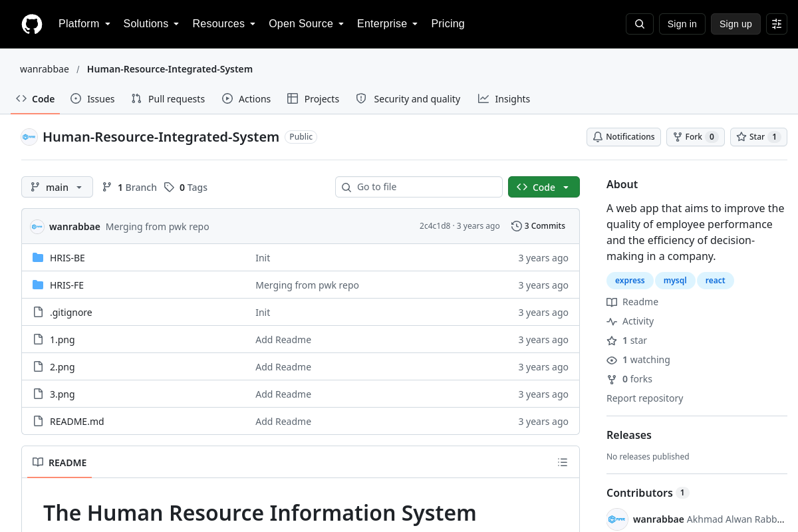Click Report repository link
The image size is (798, 532).
(645, 398)
